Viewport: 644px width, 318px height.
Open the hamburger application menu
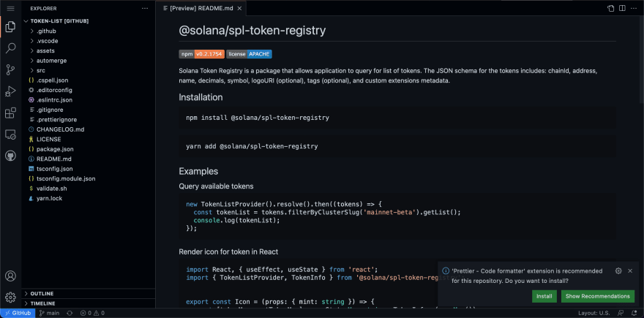pyautogui.click(x=11, y=8)
